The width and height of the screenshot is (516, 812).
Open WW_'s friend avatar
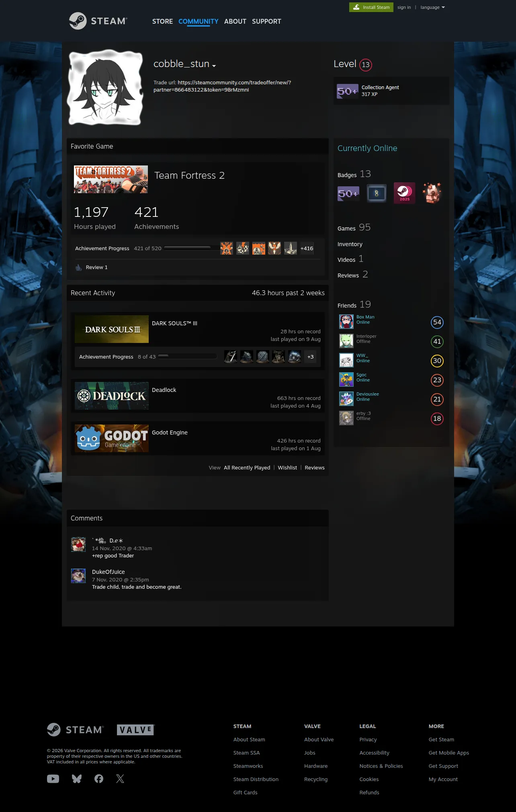pyautogui.click(x=346, y=360)
